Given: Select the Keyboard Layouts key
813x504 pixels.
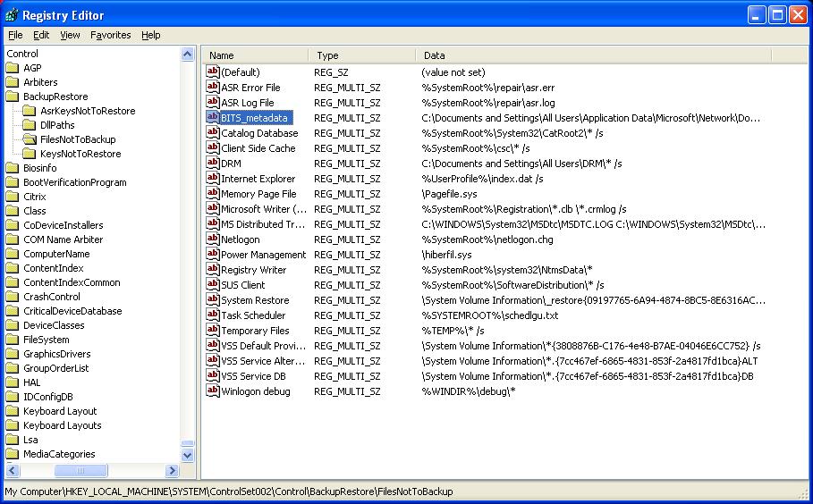Looking at the screenshot, I should point(63,425).
